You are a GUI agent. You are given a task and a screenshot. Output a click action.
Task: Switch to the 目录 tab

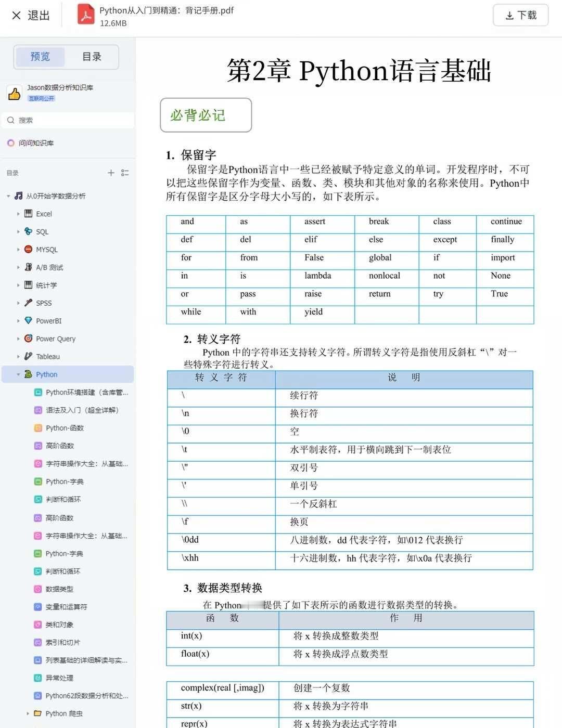click(92, 57)
